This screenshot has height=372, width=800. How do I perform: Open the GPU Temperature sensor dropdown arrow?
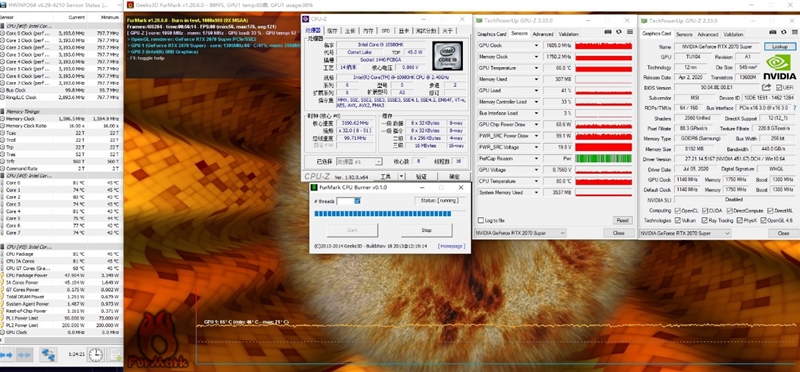coord(536,68)
